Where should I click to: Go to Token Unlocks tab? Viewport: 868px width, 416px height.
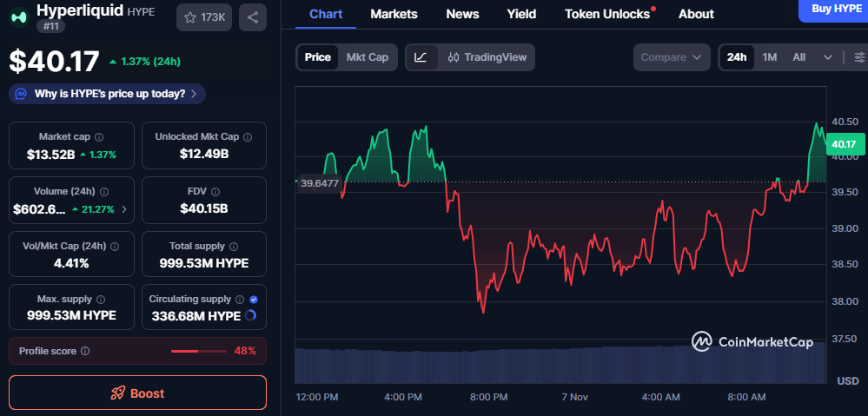coord(606,14)
